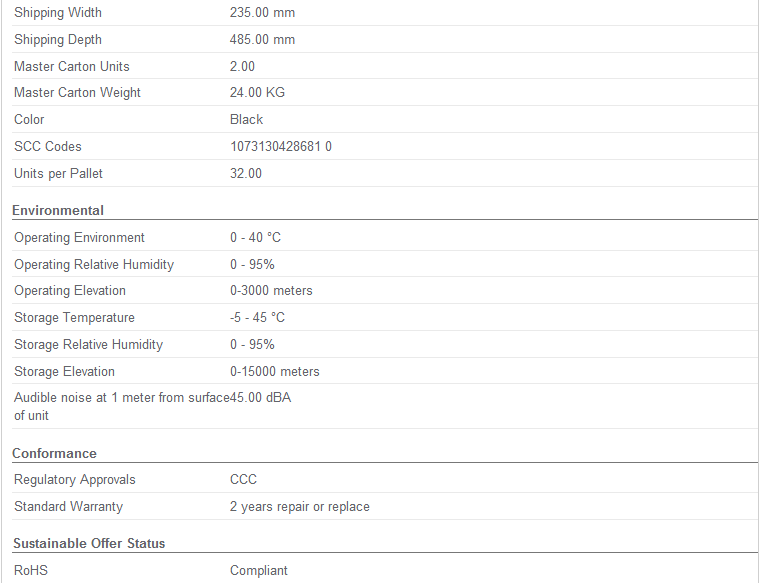Click the Regulatory Approvals value CCC
Image resolution: width=760 pixels, height=583 pixels.
point(243,479)
